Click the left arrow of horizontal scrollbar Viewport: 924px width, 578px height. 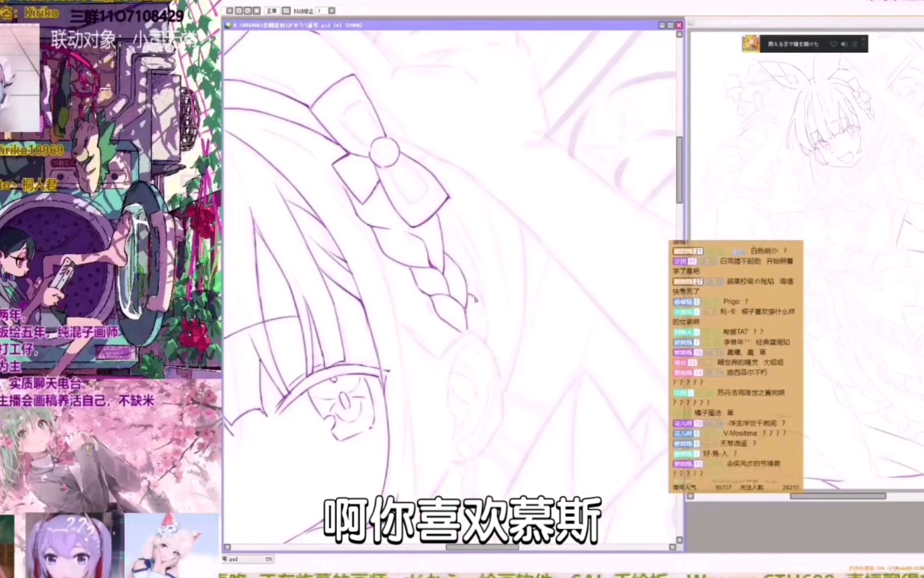point(227,547)
